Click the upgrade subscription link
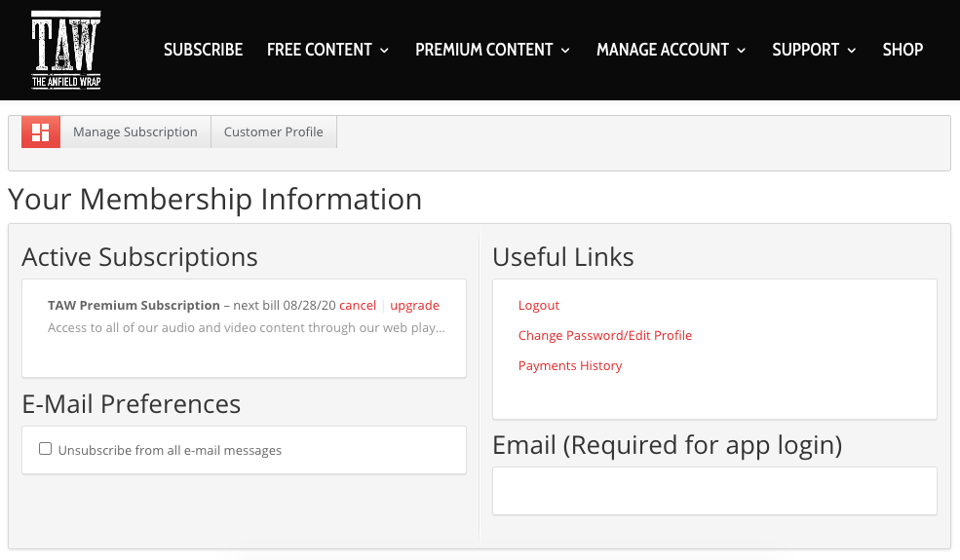960x560 pixels. [x=414, y=305]
